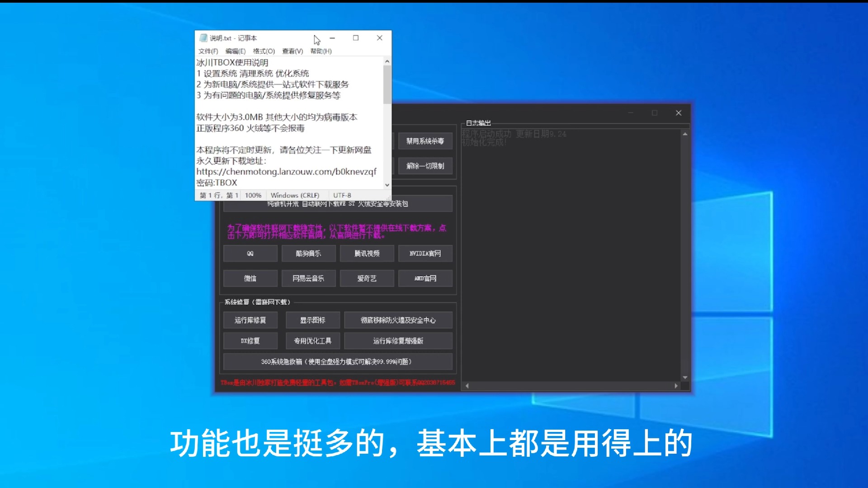Click the 微信 button
The height and width of the screenshot is (488, 868).
(x=250, y=278)
